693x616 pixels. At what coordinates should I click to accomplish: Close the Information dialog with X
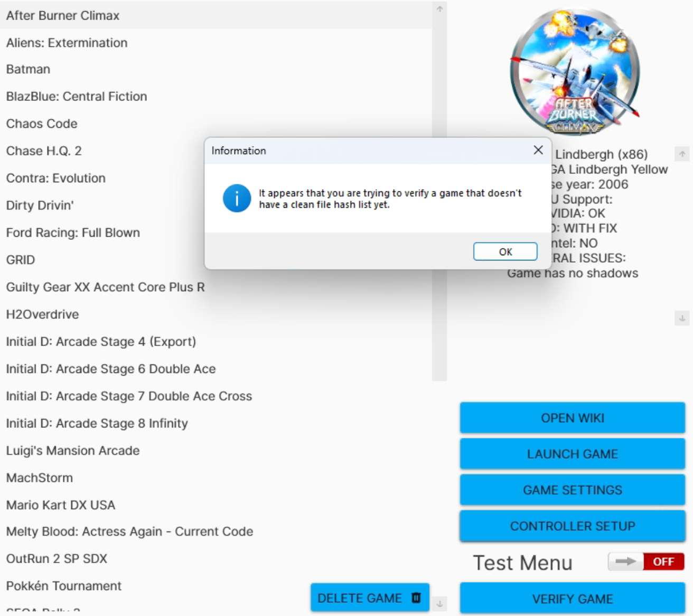point(538,151)
